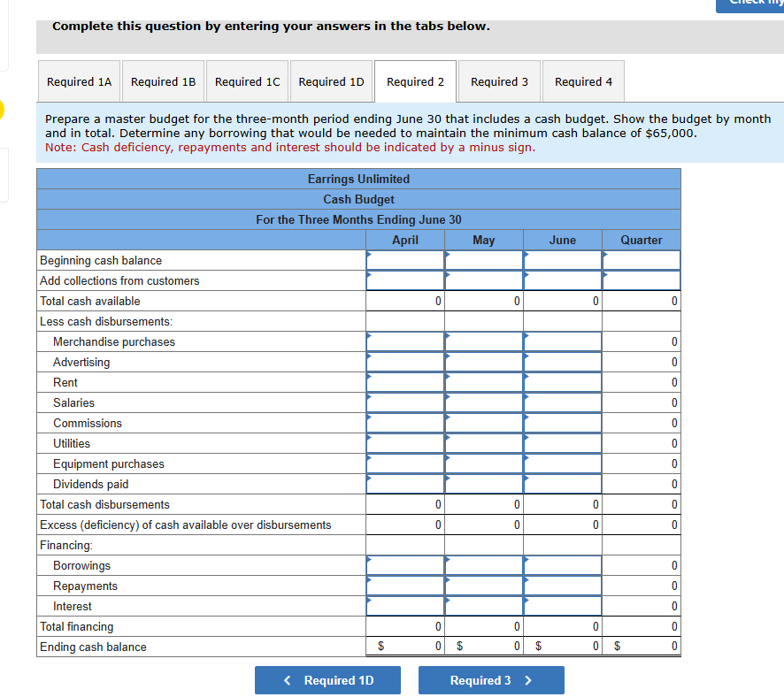Viewport: 784px width, 697px height.
Task: Click June Dividends paid cell
Action: coord(563,484)
